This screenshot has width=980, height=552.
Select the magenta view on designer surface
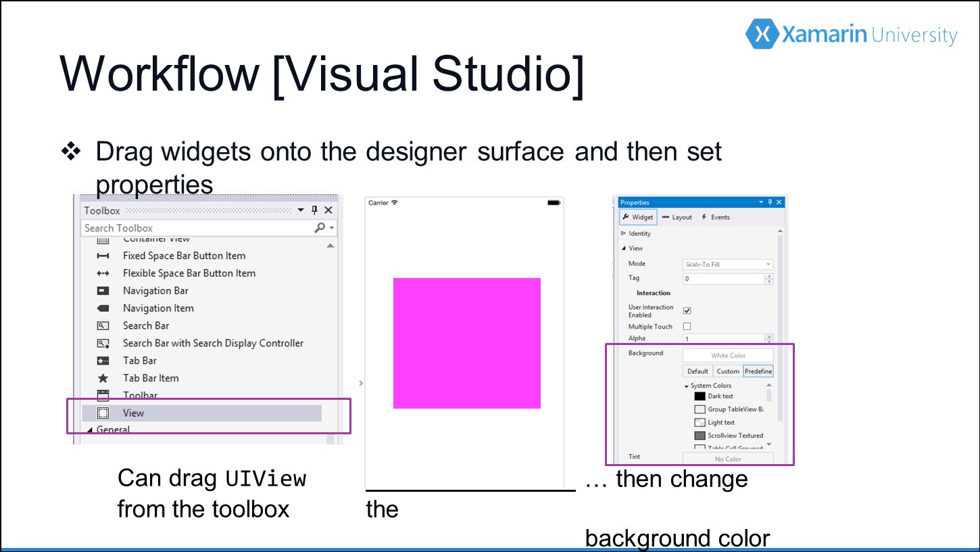pyautogui.click(x=467, y=343)
